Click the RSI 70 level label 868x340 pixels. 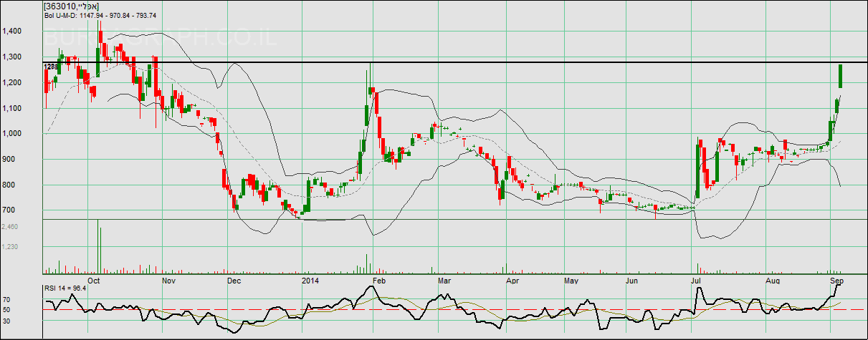click(x=6, y=299)
